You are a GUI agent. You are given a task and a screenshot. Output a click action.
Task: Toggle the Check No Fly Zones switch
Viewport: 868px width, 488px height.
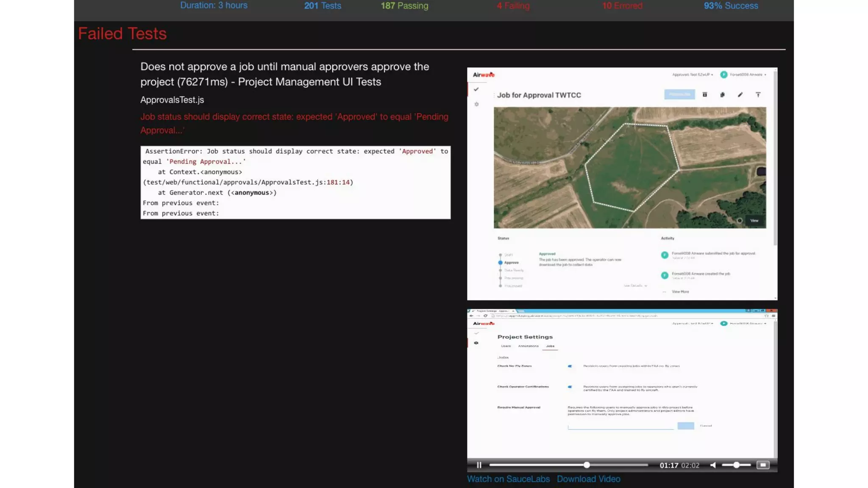pos(570,366)
